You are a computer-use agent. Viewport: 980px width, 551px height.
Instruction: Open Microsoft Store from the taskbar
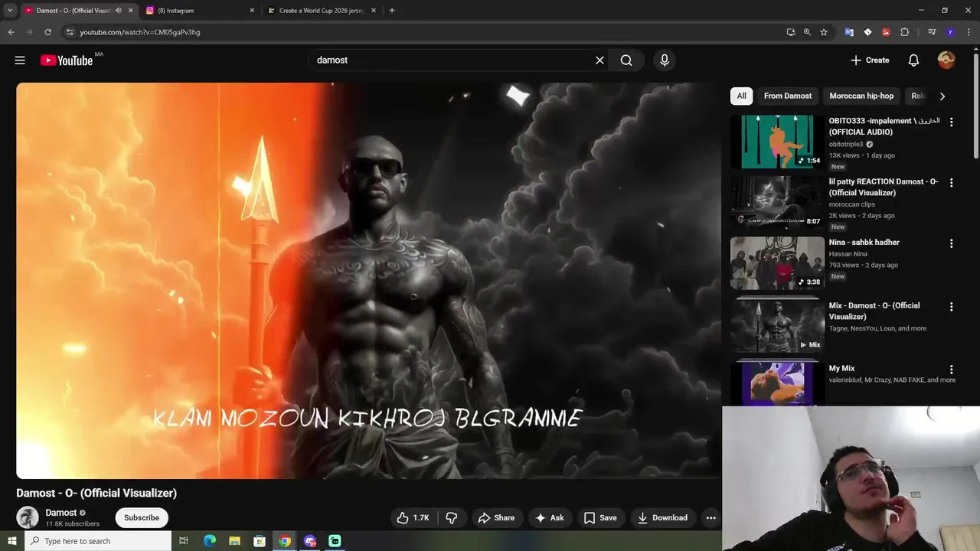(260, 541)
